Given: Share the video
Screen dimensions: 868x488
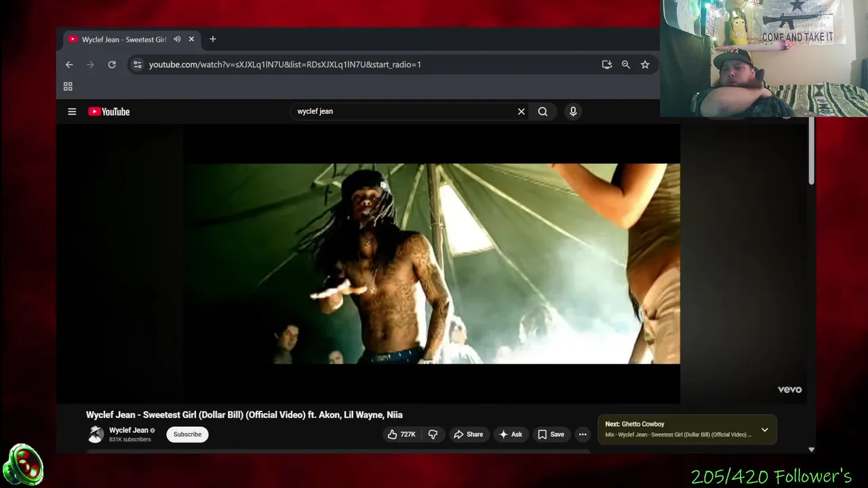Looking at the screenshot, I should tap(468, 434).
